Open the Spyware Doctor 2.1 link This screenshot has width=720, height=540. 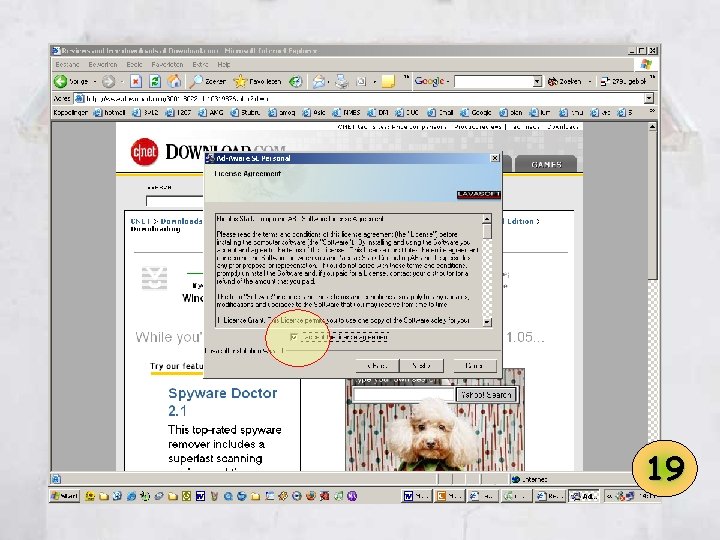(x=223, y=401)
